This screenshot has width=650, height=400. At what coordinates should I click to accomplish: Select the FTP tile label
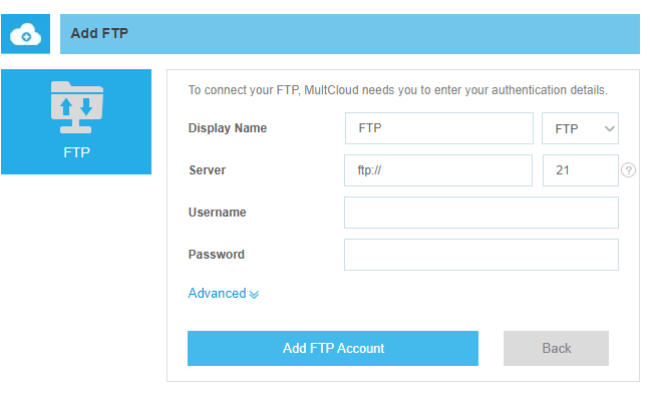[77, 153]
